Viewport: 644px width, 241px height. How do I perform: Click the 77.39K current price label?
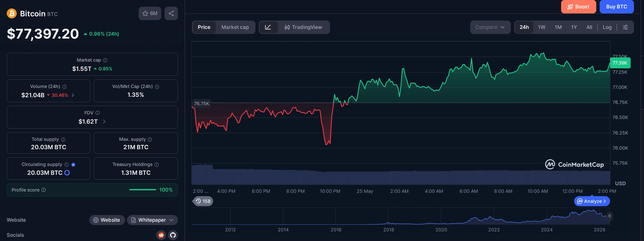click(x=620, y=63)
